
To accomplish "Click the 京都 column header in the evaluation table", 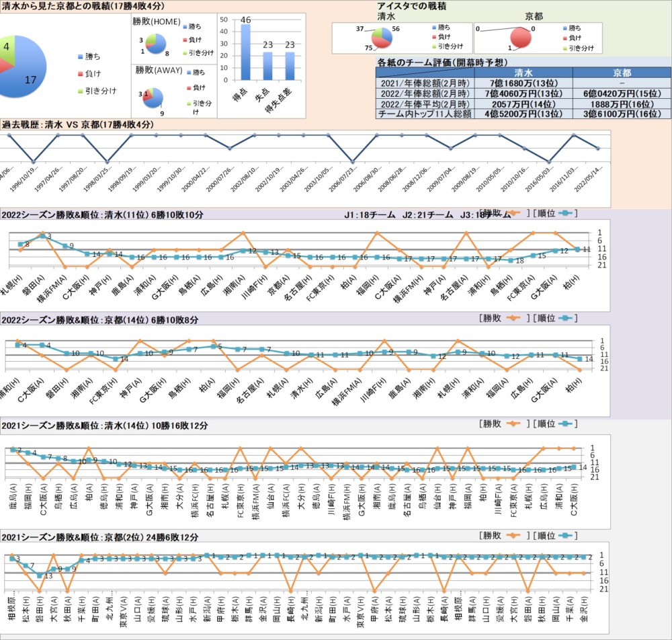I will click(x=622, y=73).
